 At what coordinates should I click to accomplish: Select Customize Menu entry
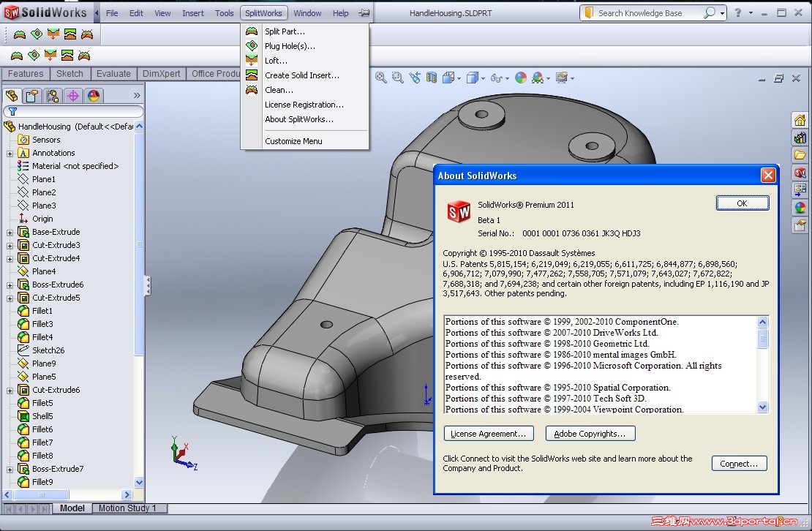point(293,140)
